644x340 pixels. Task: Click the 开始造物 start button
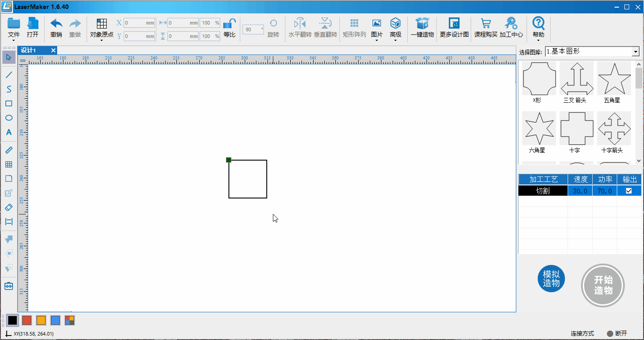coord(603,285)
